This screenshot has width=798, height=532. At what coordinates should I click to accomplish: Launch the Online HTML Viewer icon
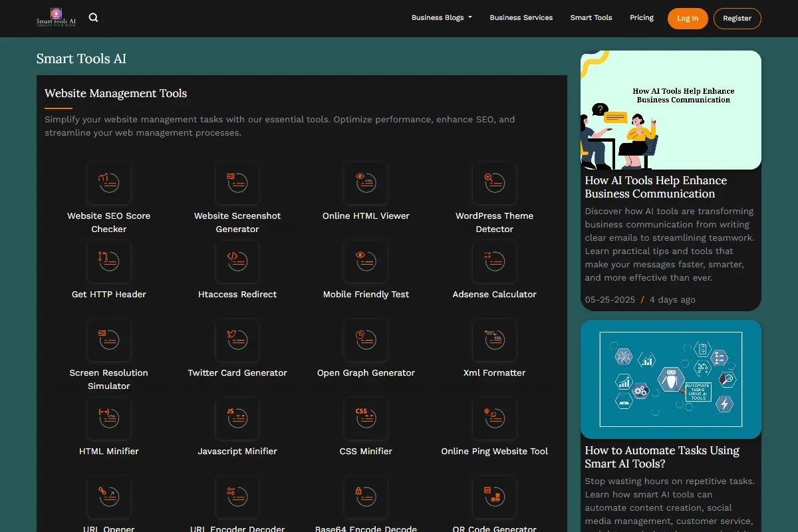click(366, 183)
